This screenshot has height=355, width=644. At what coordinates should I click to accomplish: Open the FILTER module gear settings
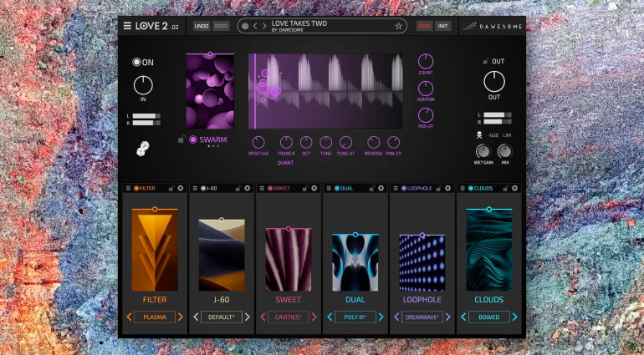click(x=180, y=189)
